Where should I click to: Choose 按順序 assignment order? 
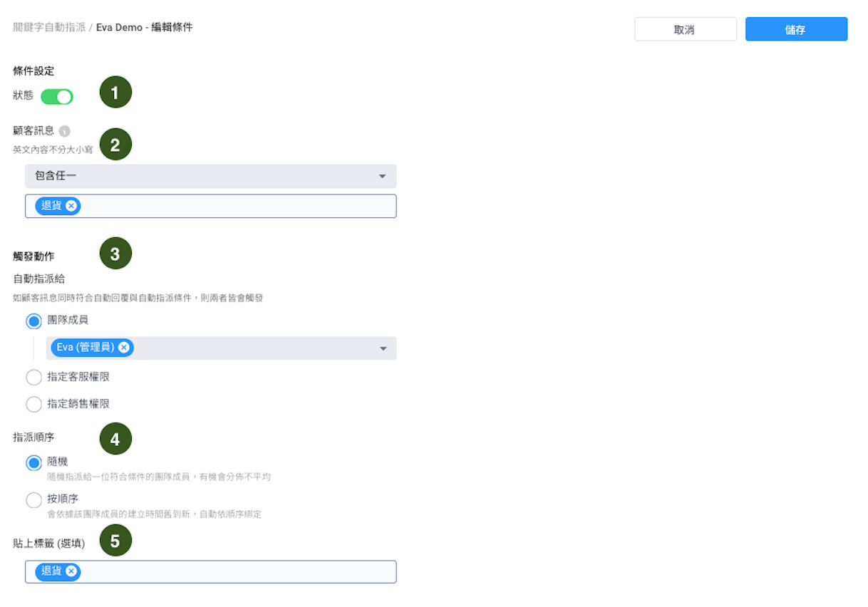tap(33, 499)
